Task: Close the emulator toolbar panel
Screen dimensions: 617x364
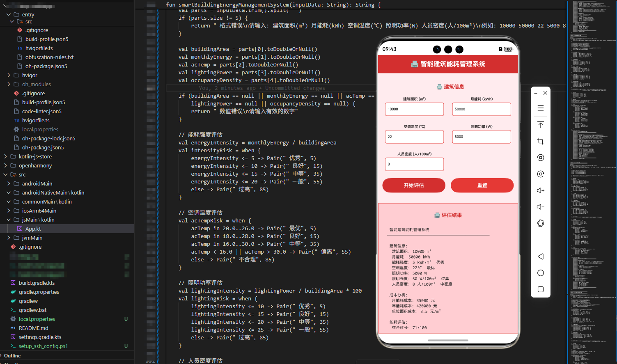Action: 545,93
